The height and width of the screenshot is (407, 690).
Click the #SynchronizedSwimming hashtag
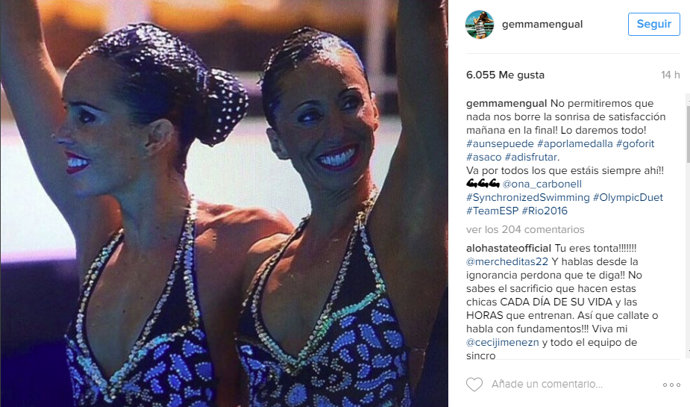point(528,197)
